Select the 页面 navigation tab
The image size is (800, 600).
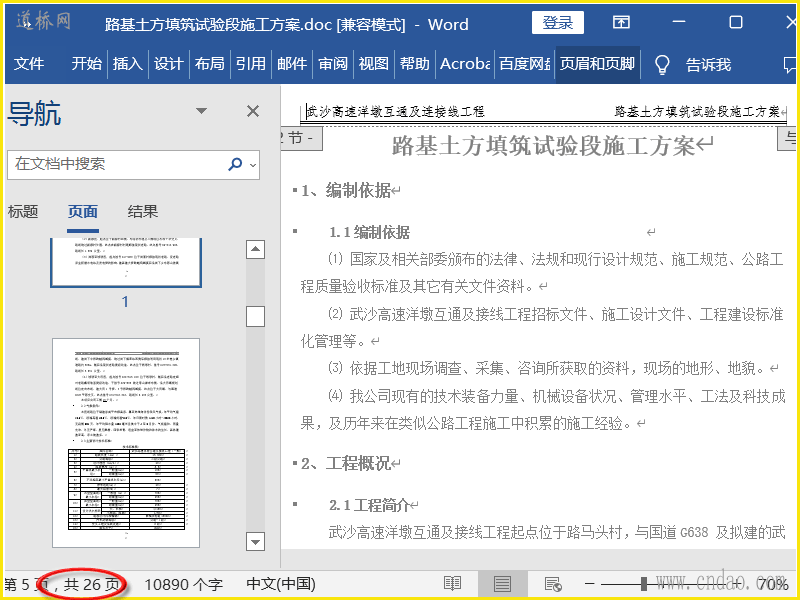pyautogui.click(x=83, y=211)
